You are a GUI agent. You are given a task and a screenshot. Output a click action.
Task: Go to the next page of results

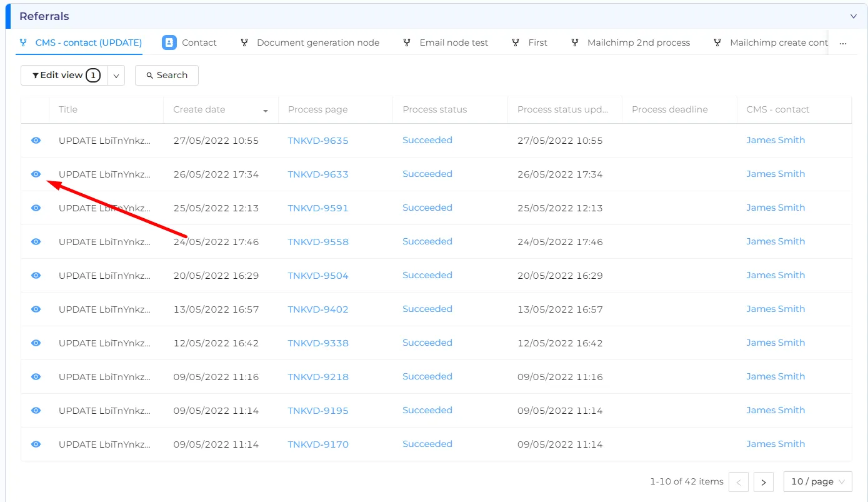pyautogui.click(x=764, y=482)
